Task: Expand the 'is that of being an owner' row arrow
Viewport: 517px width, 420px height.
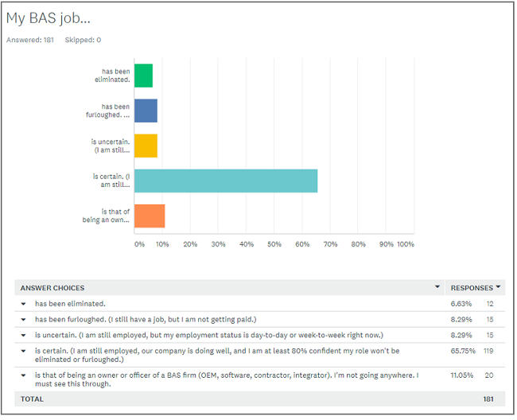Action: [x=23, y=375]
